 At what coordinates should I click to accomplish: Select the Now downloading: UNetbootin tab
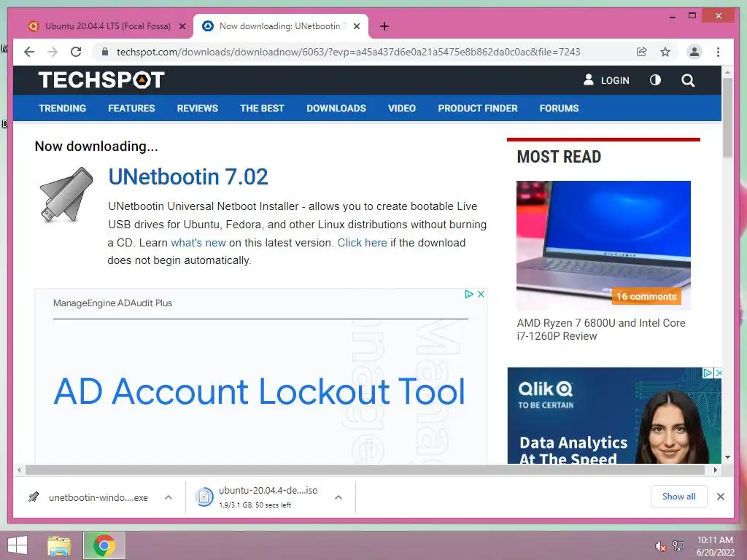280,26
